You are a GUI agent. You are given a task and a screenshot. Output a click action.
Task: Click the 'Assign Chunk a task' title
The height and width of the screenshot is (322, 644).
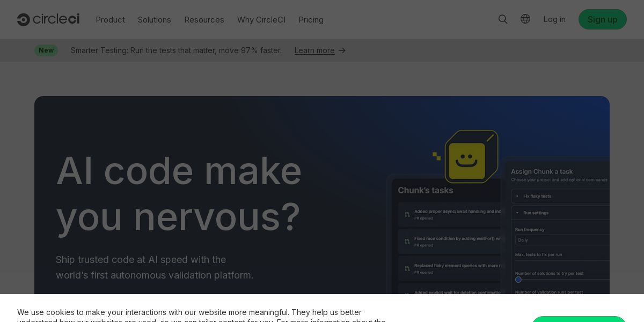click(542, 172)
